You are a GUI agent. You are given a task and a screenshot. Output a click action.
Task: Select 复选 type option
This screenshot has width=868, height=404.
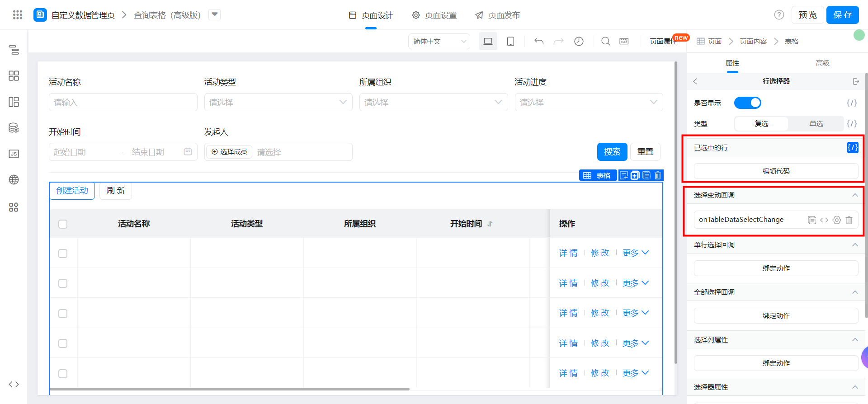(x=761, y=124)
